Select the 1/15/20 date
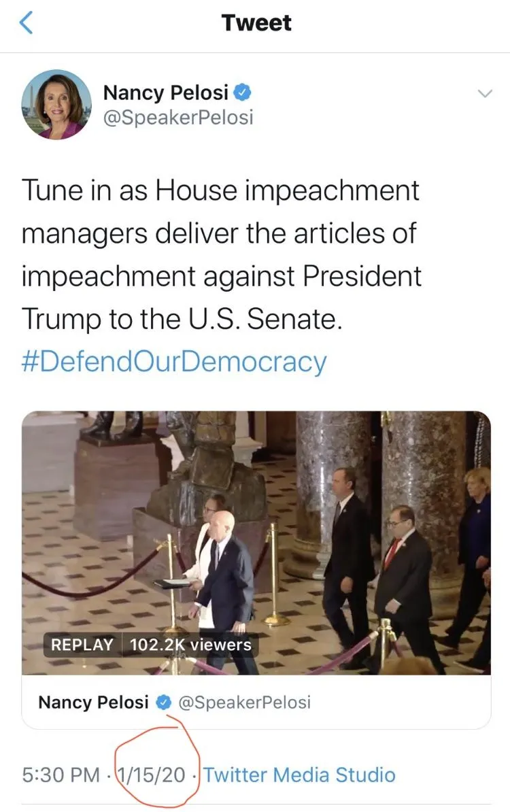The width and height of the screenshot is (510, 812). click(151, 775)
